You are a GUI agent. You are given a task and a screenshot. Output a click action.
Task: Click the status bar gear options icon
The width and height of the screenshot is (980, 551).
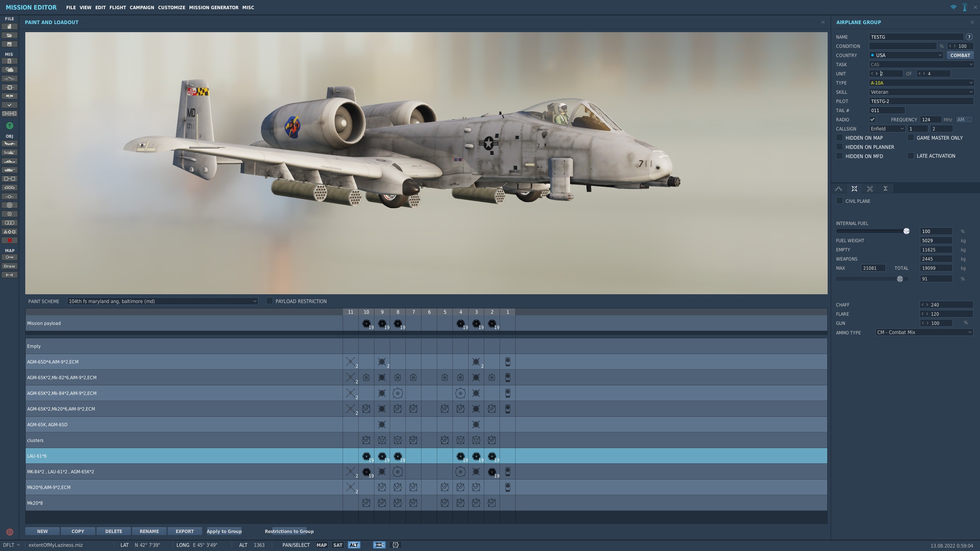(395, 545)
